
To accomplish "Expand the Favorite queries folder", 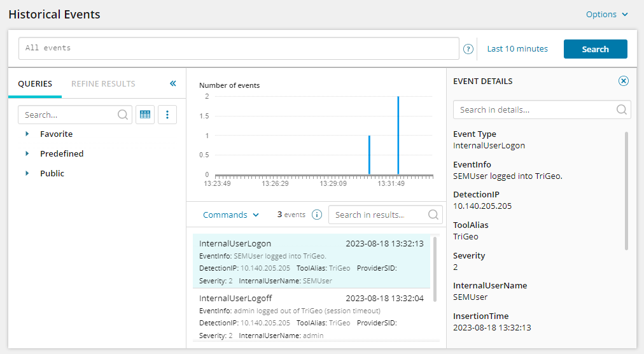I will [x=27, y=134].
